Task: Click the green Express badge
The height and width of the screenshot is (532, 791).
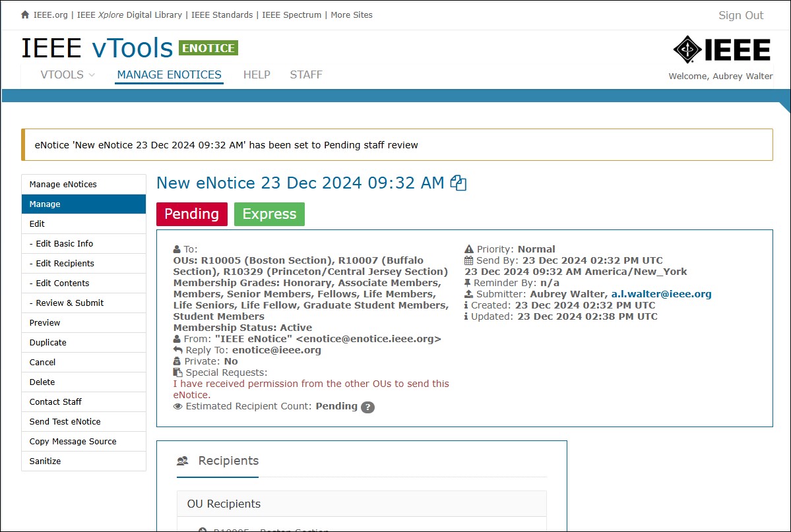Action: 269,214
